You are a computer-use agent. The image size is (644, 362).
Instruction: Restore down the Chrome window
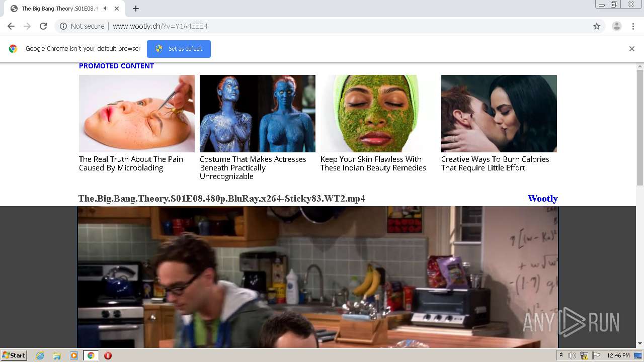pyautogui.click(x=614, y=5)
